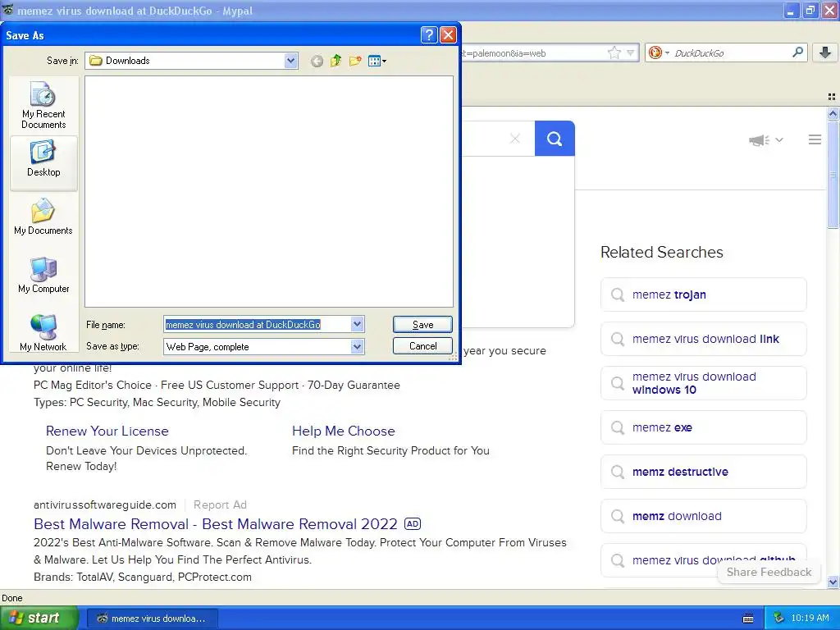Click the security shield tray icon
This screenshot has width=840, height=630.
tap(779, 619)
